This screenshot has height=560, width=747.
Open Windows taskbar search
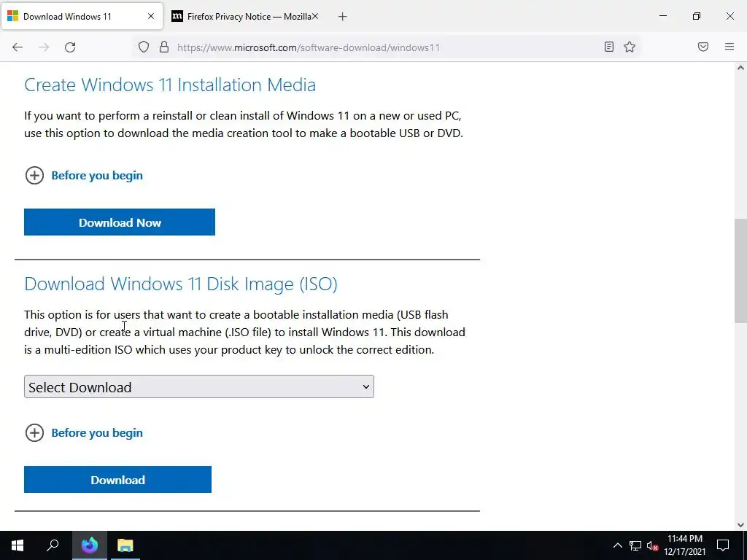[x=53, y=545]
